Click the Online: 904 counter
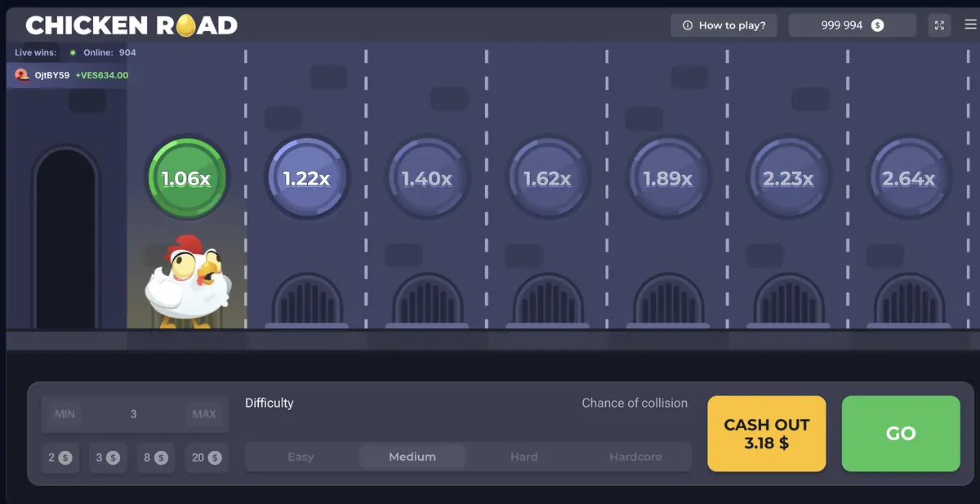 [x=109, y=52]
